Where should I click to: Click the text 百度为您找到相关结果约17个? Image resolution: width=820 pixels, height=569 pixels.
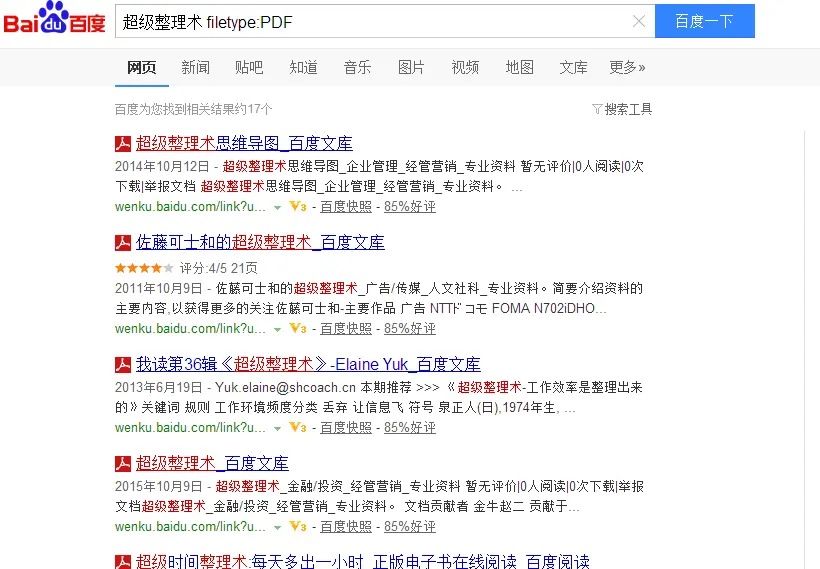(x=193, y=109)
